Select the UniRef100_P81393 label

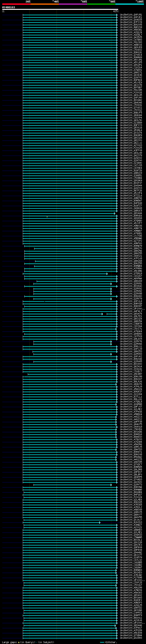coord(131,42)
